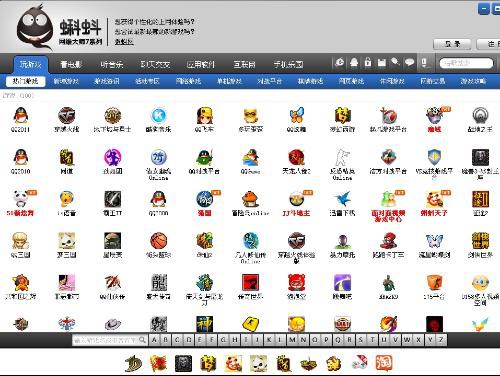Open QQ炫舞 butterfly icon
Image resolution: width=500 pixels, height=376 pixels.
(x=296, y=115)
